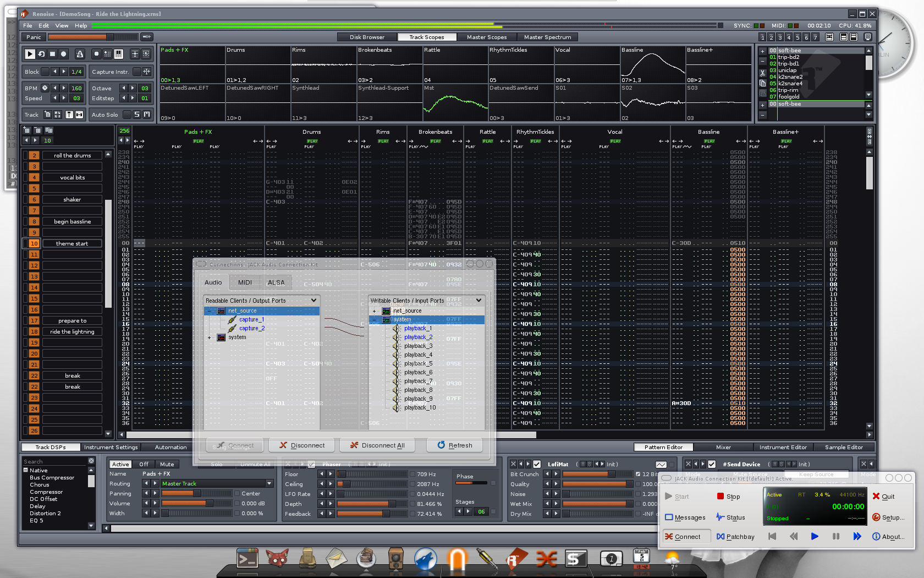Select view preset 3 button
This screenshot has height=578, width=924.
[780, 37]
